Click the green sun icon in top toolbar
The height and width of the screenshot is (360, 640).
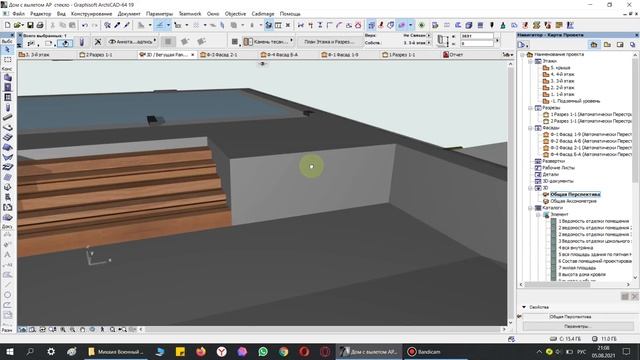click(422, 25)
